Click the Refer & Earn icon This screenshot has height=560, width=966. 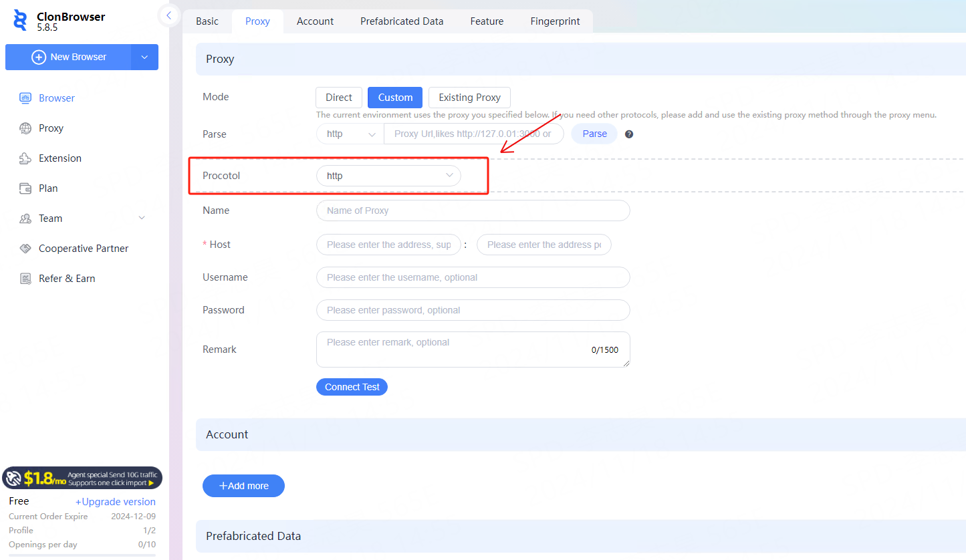click(25, 279)
